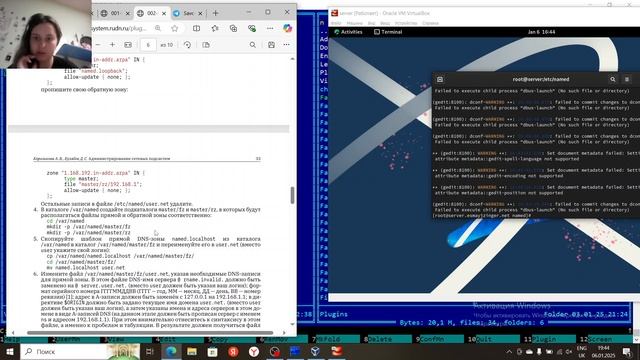Open the Файл menu in VirtualBox

336,23
